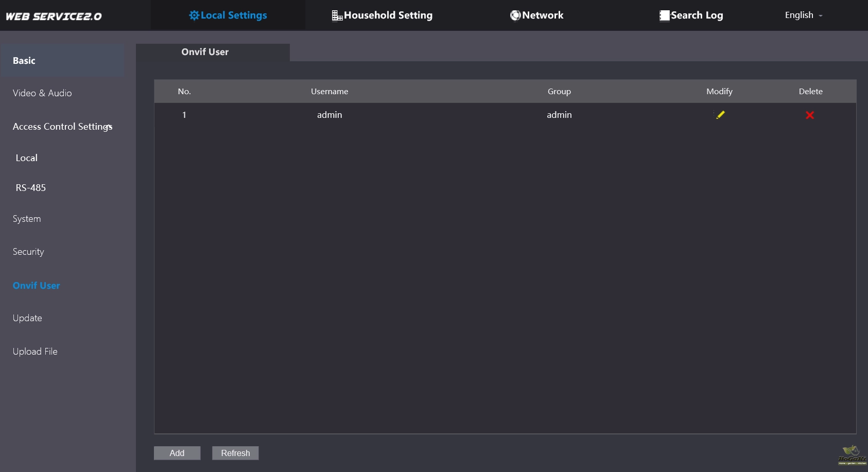The image size is (868, 472).
Task: Click the log icon beside Search Log
Action: pos(664,16)
